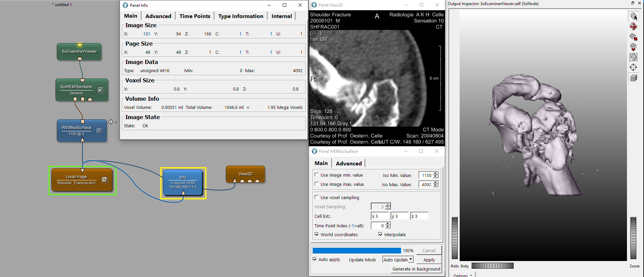
Task: Enable the Use voxel sampling checkbox
Action: 317,197
